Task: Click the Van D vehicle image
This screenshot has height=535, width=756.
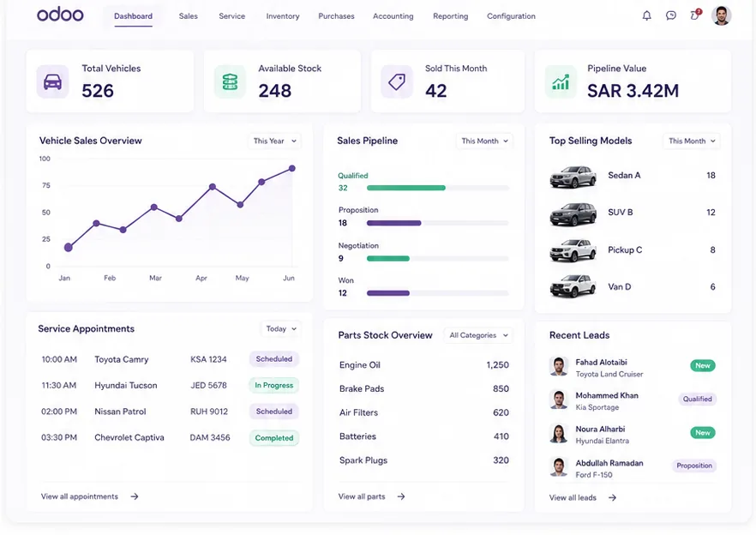Action: [573, 286]
